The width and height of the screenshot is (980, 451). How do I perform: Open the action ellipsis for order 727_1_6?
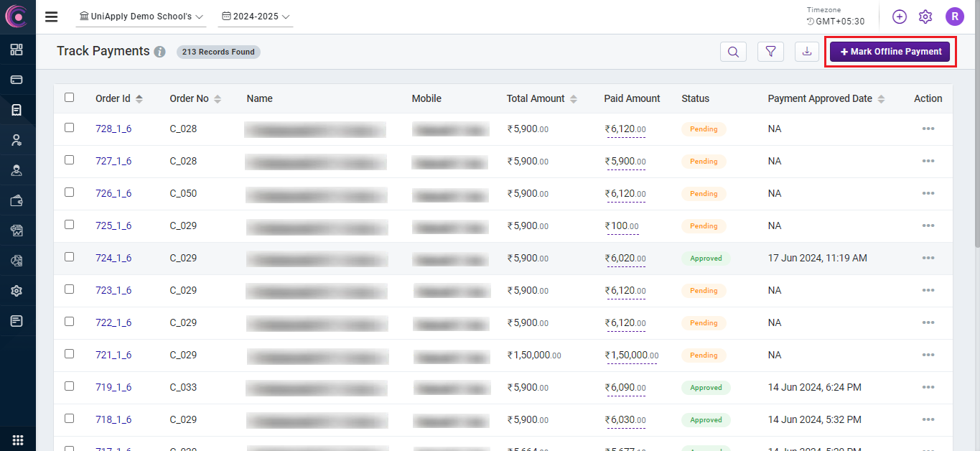(928, 161)
